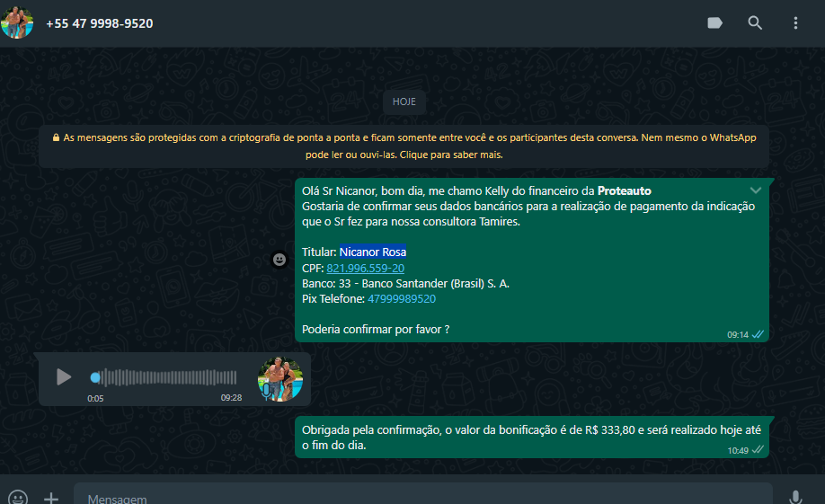Click the Mensagem input field
Screen dimensions: 825x504
(x=423, y=497)
